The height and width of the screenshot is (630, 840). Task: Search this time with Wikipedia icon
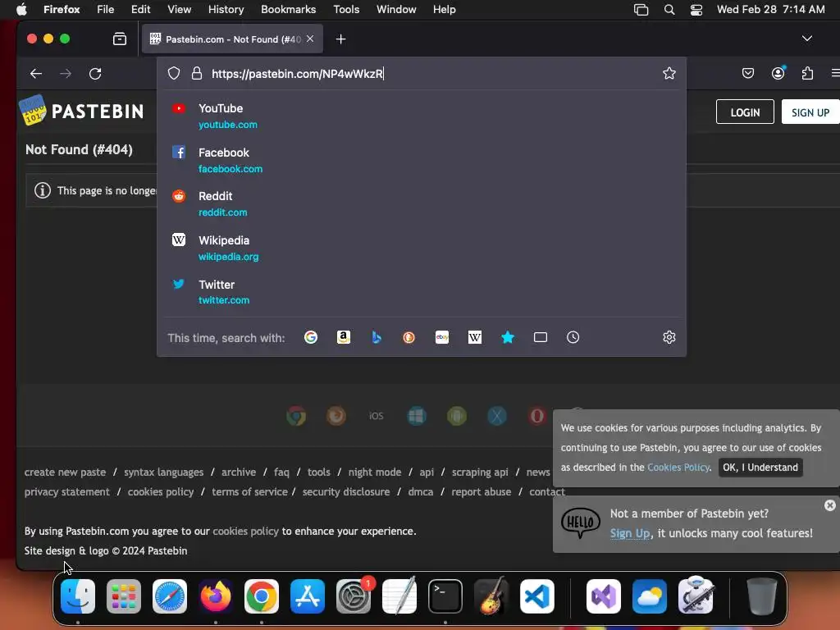(475, 337)
